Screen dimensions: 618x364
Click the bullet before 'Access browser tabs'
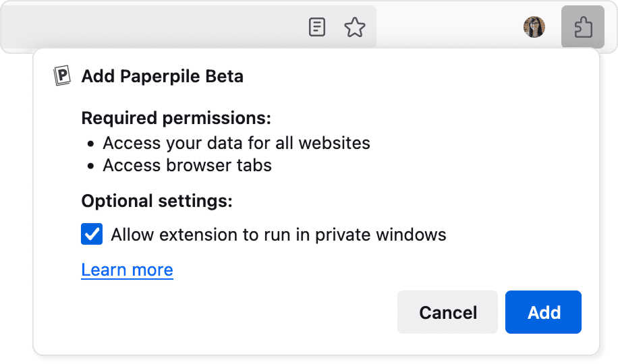pos(91,166)
